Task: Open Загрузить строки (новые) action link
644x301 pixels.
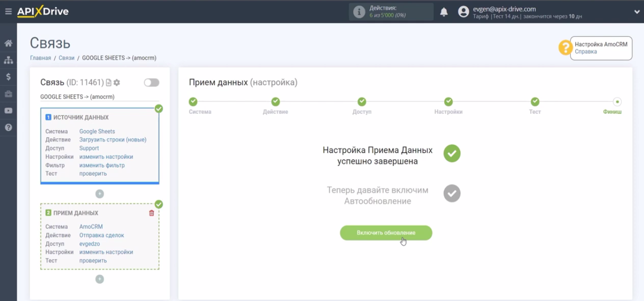Action: pos(113,140)
